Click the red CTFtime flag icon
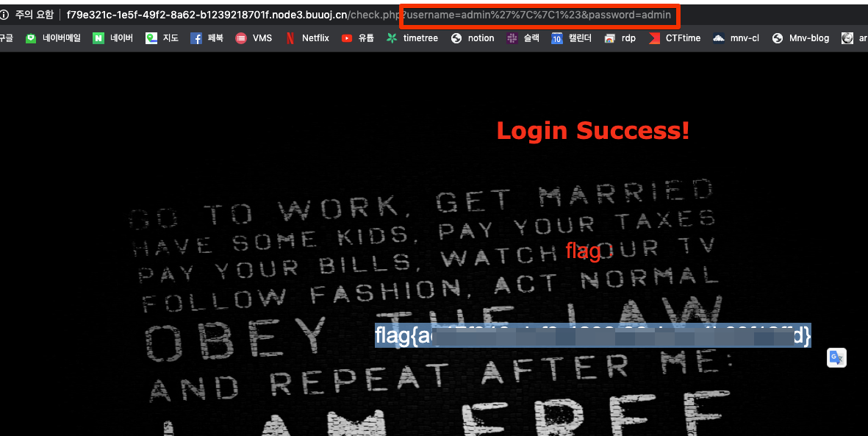This screenshot has width=868, height=436. coord(654,38)
